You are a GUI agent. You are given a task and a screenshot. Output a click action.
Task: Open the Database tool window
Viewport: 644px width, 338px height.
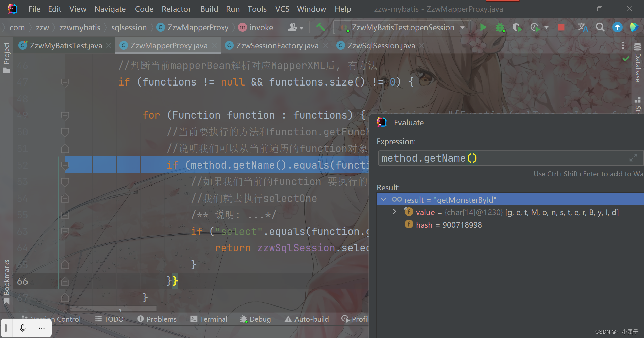(638, 63)
